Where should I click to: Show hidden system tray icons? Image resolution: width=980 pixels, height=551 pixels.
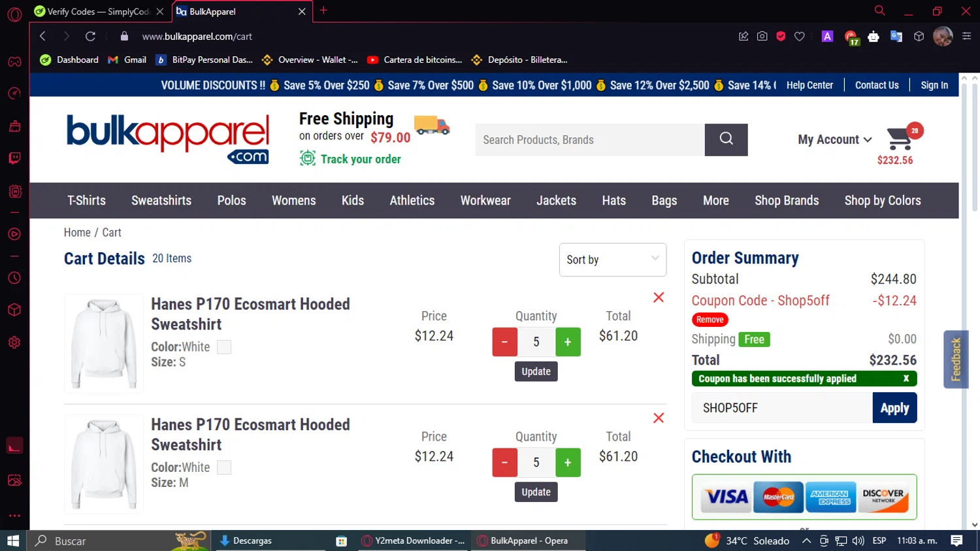806,541
